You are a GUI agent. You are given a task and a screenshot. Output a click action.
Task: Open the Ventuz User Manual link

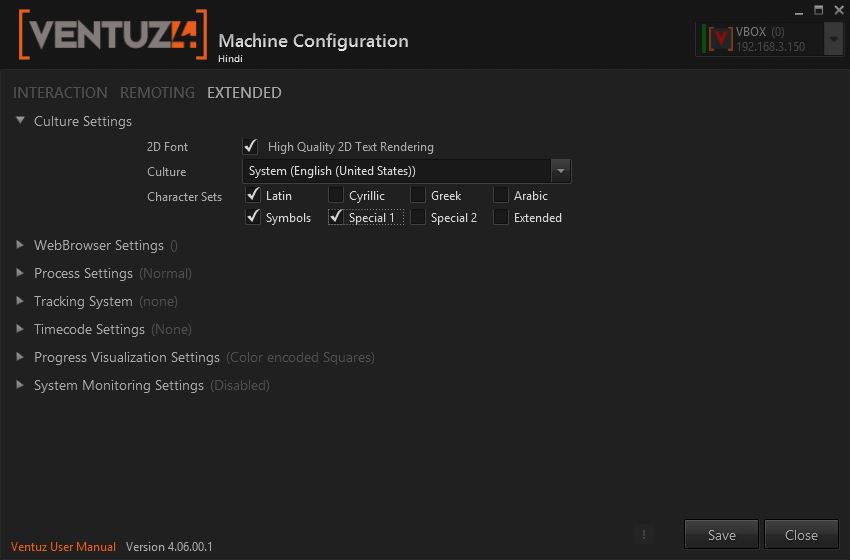click(x=64, y=547)
